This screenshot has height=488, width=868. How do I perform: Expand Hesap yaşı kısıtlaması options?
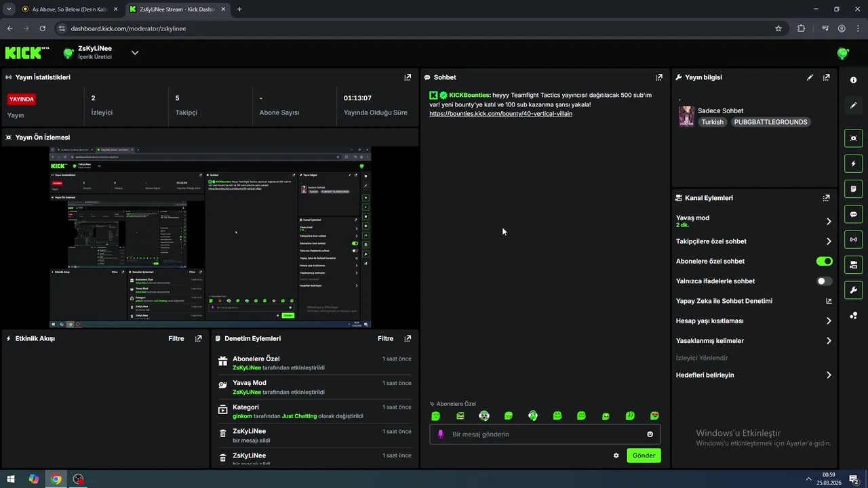tap(829, 321)
